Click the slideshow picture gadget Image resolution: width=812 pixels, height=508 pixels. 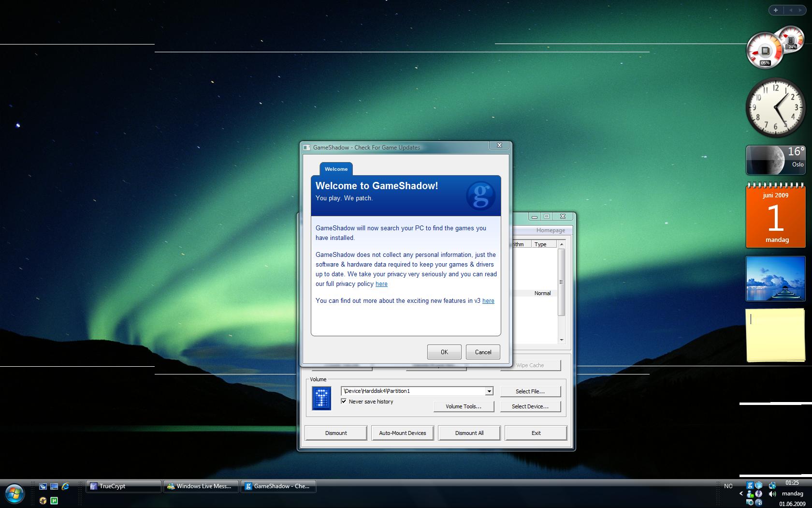click(776, 279)
